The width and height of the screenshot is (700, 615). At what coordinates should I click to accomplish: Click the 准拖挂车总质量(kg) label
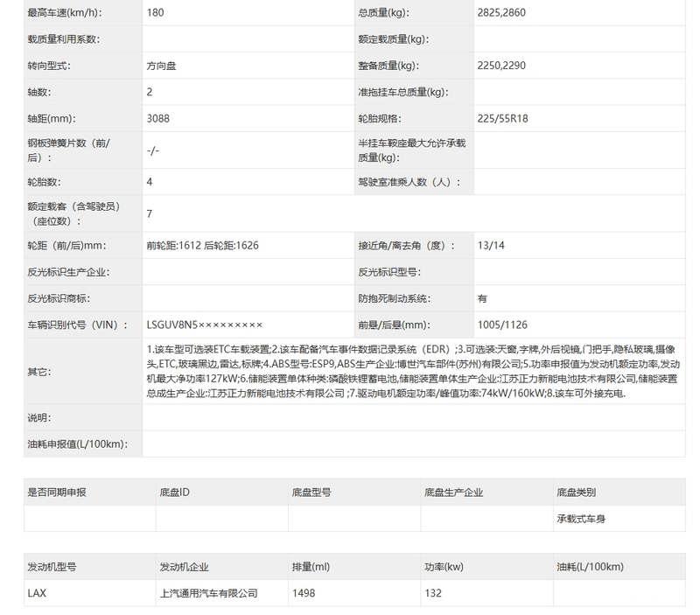tap(403, 92)
